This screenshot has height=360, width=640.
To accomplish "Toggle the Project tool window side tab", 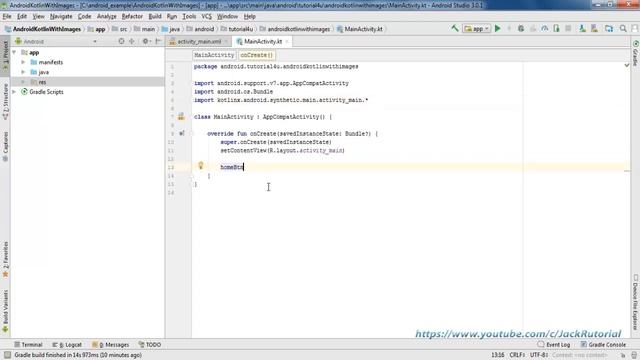I will (x=5, y=56).
